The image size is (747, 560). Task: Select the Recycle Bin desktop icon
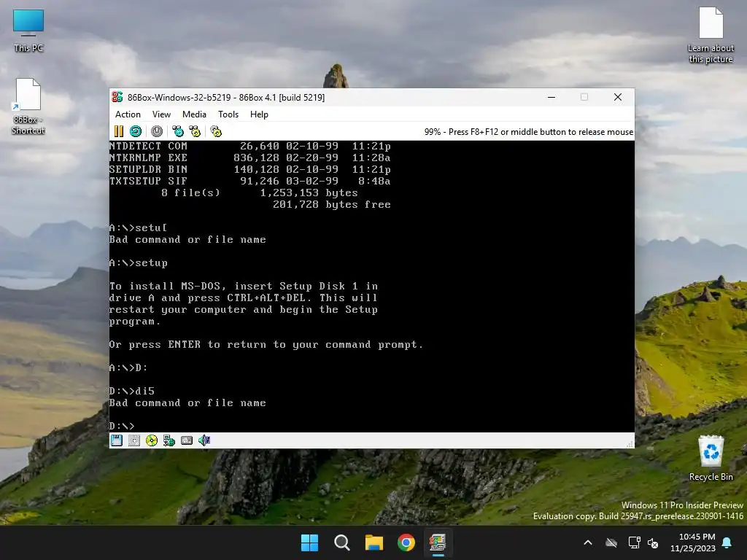point(711,458)
